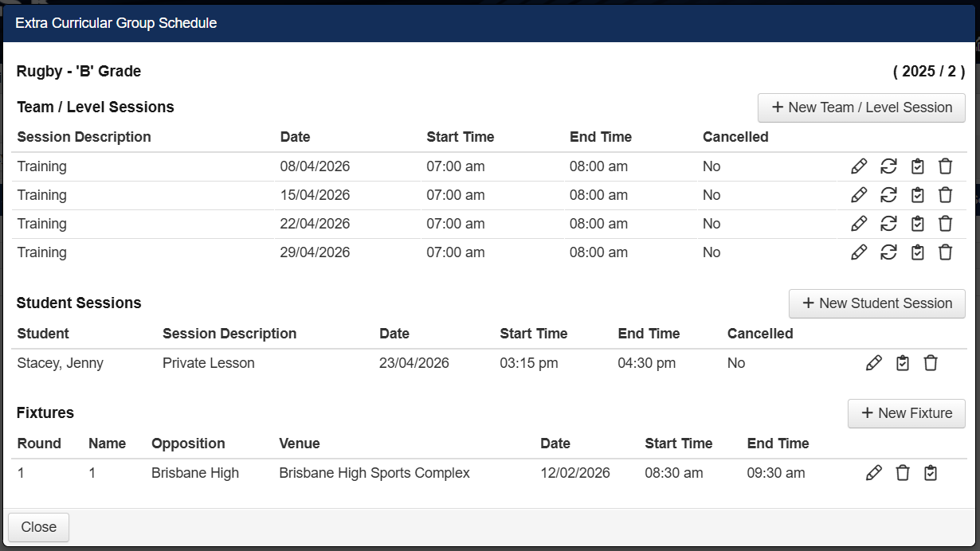Open attendance clipboard for 22/04/2026 Training

tap(917, 224)
